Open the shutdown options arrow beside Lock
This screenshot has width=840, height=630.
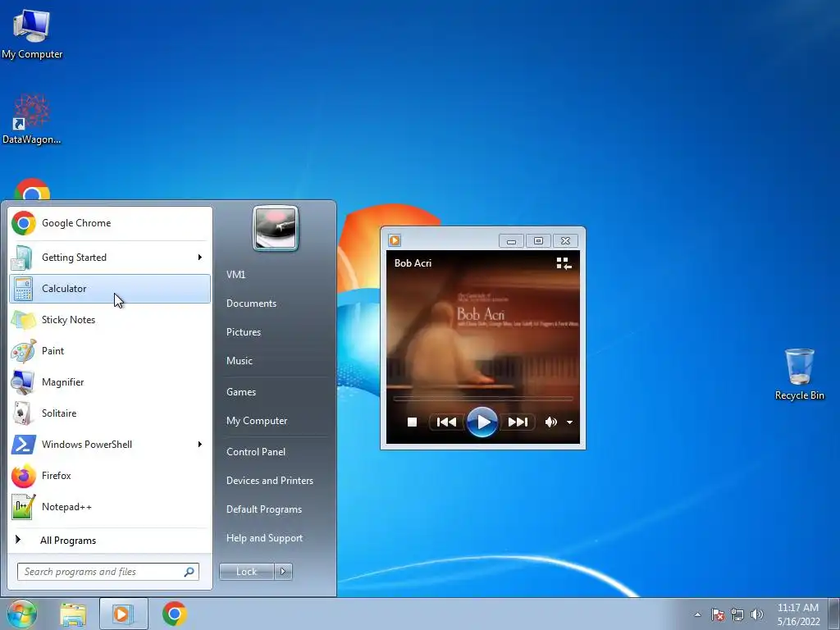coord(283,572)
